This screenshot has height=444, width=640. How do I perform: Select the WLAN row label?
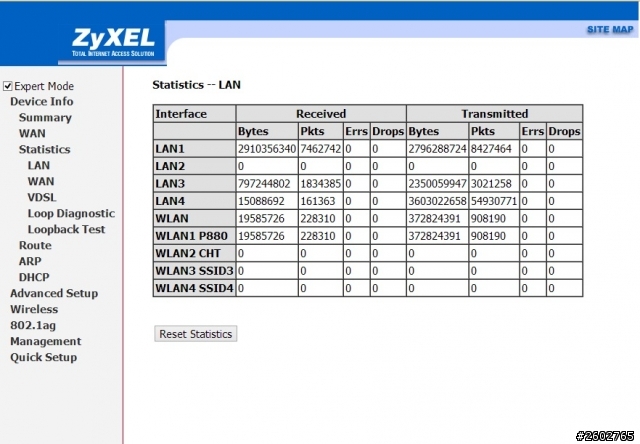point(172,218)
